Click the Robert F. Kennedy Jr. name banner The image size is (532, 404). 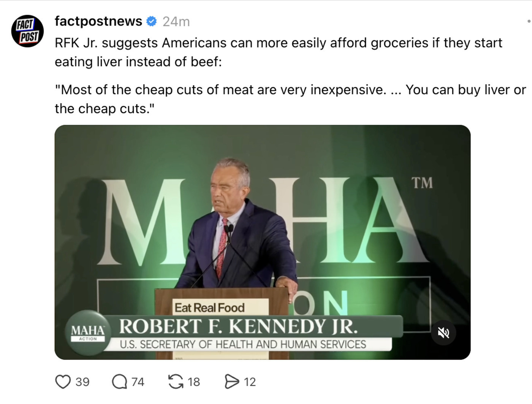tap(239, 327)
